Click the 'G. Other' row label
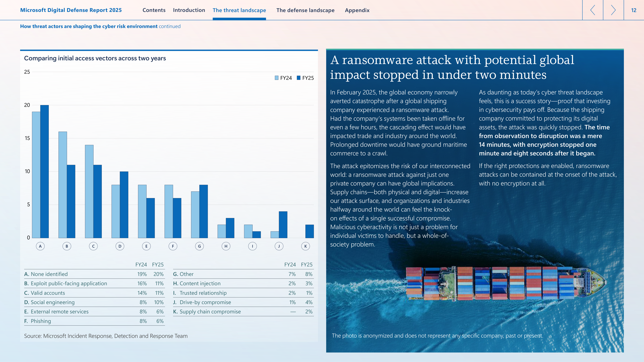This screenshot has height=362, width=644. [x=183, y=274]
